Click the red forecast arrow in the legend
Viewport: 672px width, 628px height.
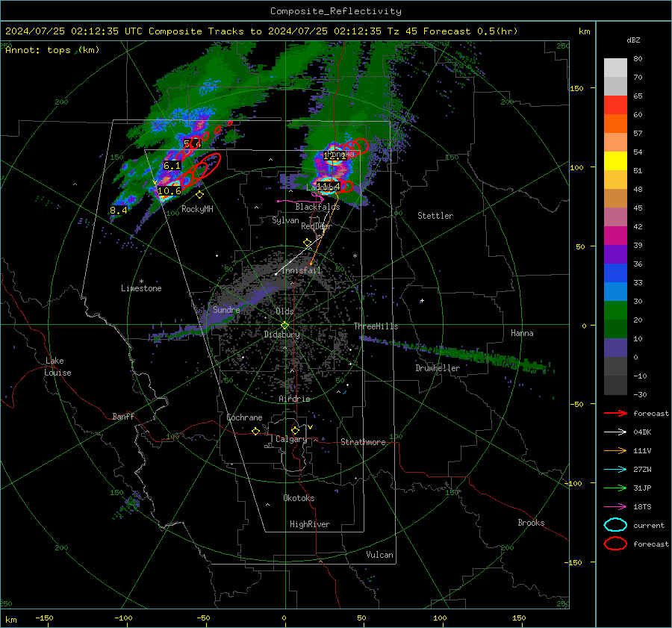pyautogui.click(x=615, y=413)
